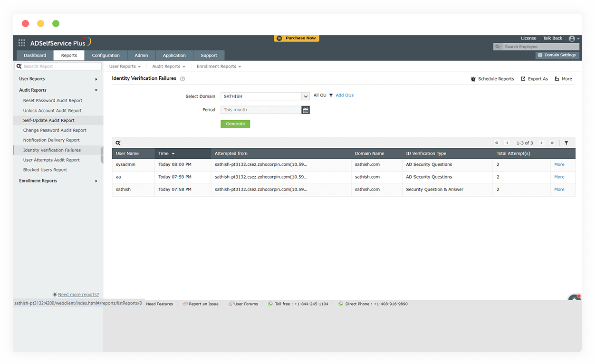Image resolution: width=596 pixels, height=364 pixels.
Task: Open the User Reports dropdown menu
Action: coord(125,67)
